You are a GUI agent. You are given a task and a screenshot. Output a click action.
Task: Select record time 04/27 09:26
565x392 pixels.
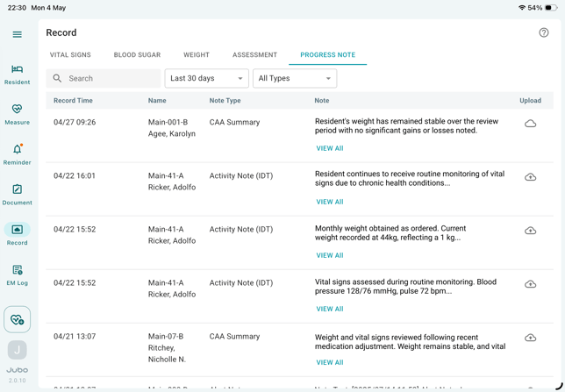pyautogui.click(x=75, y=122)
